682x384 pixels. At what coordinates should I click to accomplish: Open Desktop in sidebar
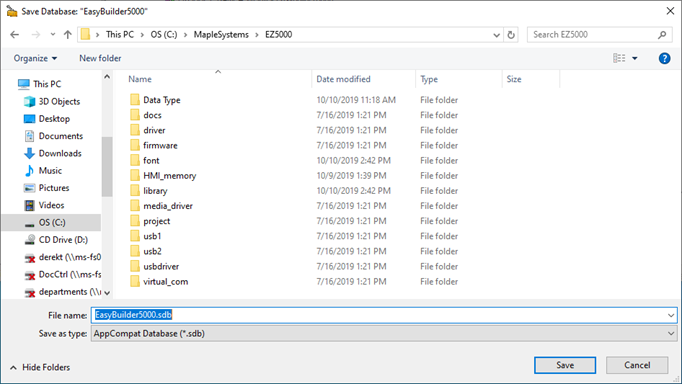click(x=47, y=119)
